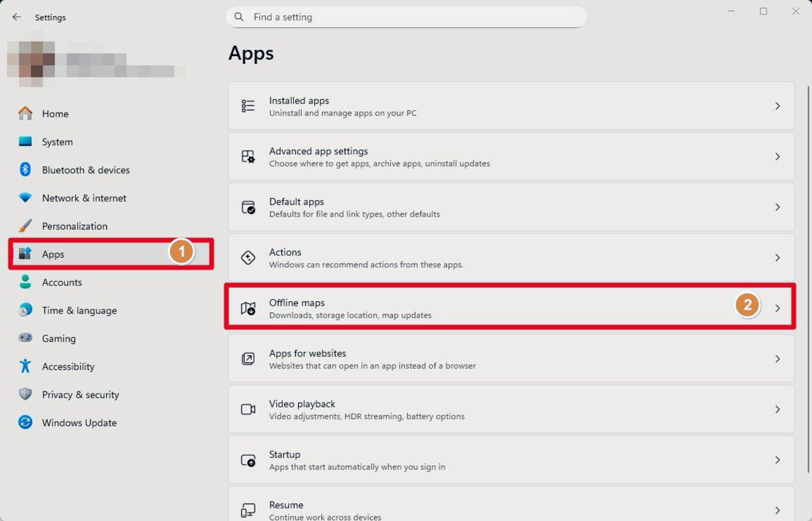Click the Actions row chevron arrow
Screen dimensions: 812x521
(x=777, y=258)
